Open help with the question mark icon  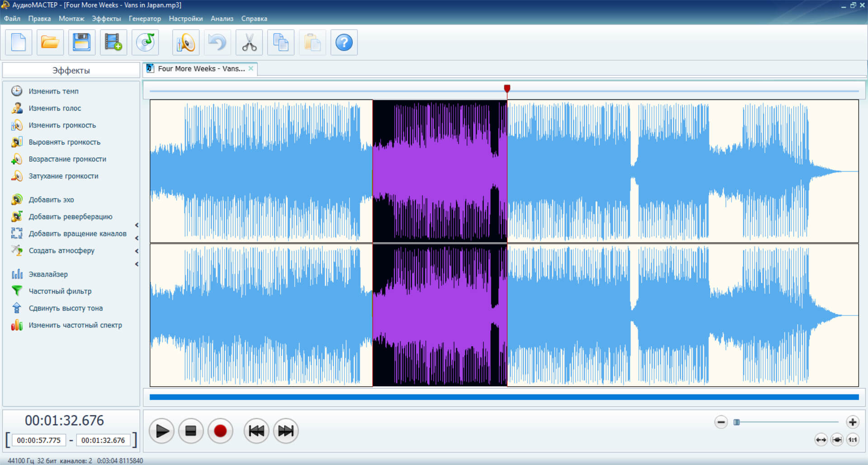pos(344,42)
